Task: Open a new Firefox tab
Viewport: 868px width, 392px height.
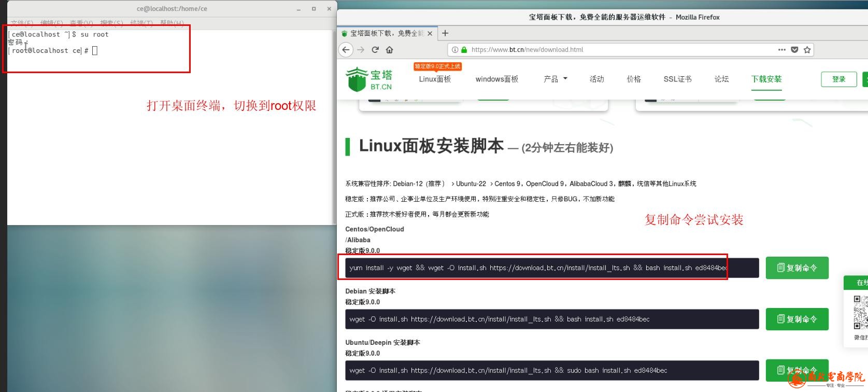Action: 445,33
